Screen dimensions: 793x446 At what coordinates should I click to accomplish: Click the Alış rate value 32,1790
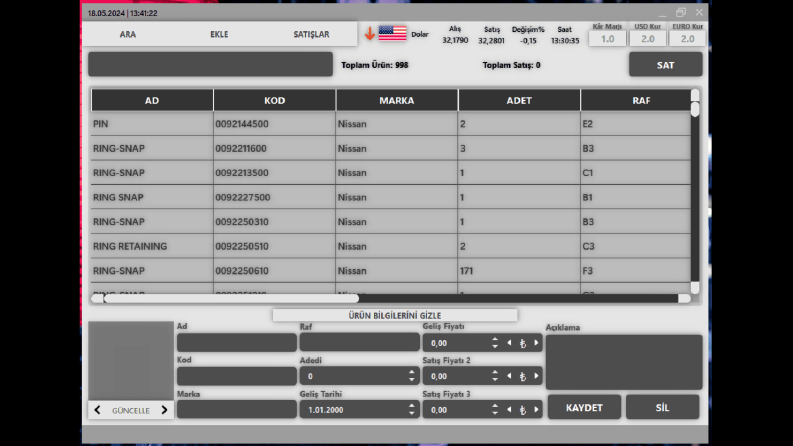click(x=455, y=40)
